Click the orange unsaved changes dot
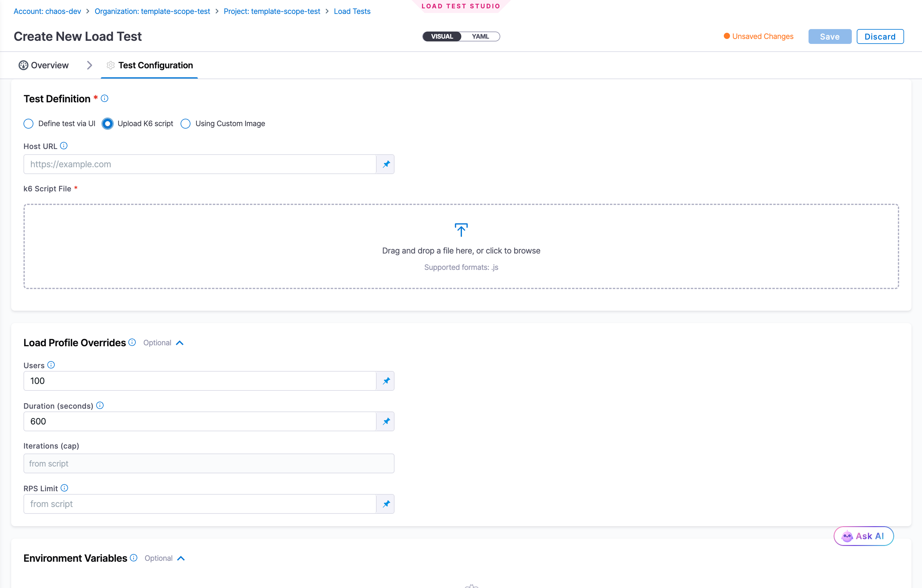Viewport: 922px width, 588px height. coord(727,36)
